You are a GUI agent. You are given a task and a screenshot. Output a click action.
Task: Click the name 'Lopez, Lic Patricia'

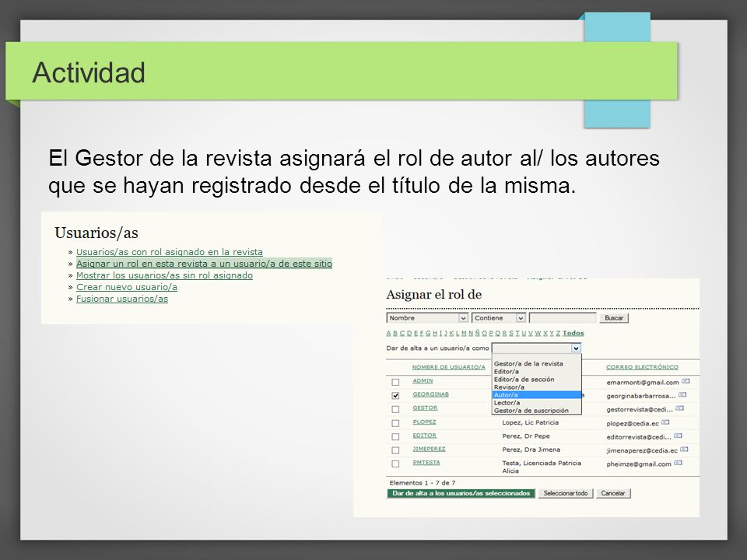pos(530,422)
